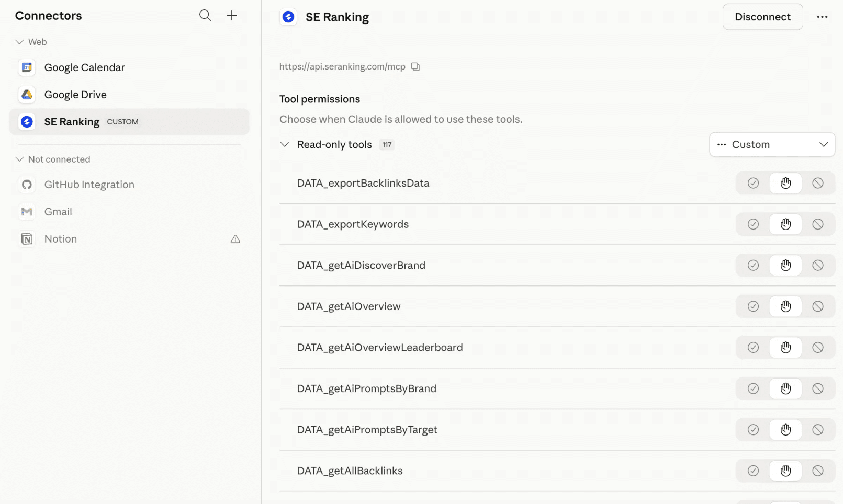Block DATA_exportBacklinksData tool
This screenshot has width=843, height=504.
818,183
